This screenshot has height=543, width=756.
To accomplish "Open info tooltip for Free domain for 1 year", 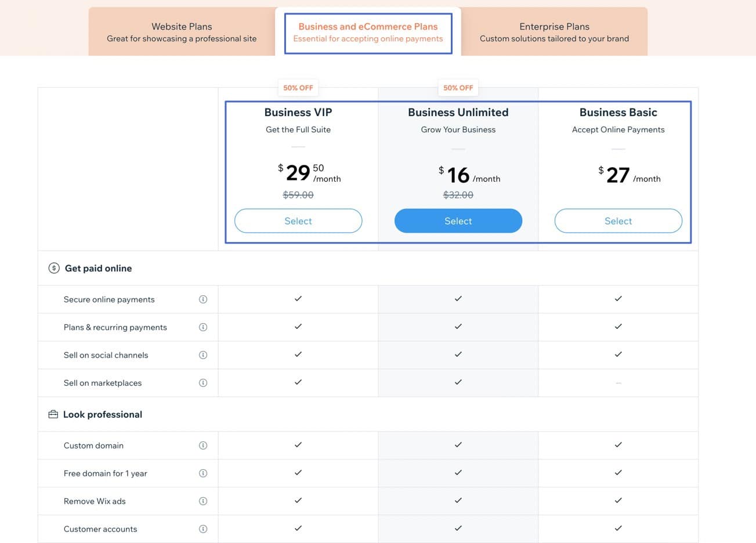I will click(203, 473).
